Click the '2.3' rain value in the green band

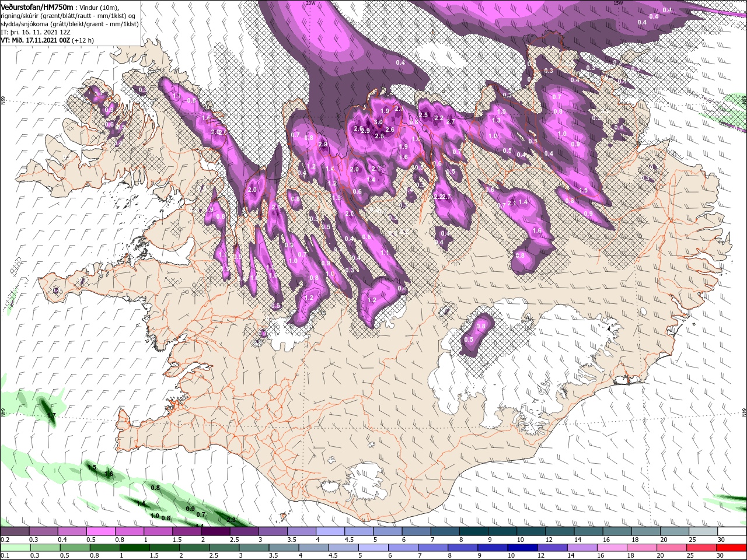[231, 520]
